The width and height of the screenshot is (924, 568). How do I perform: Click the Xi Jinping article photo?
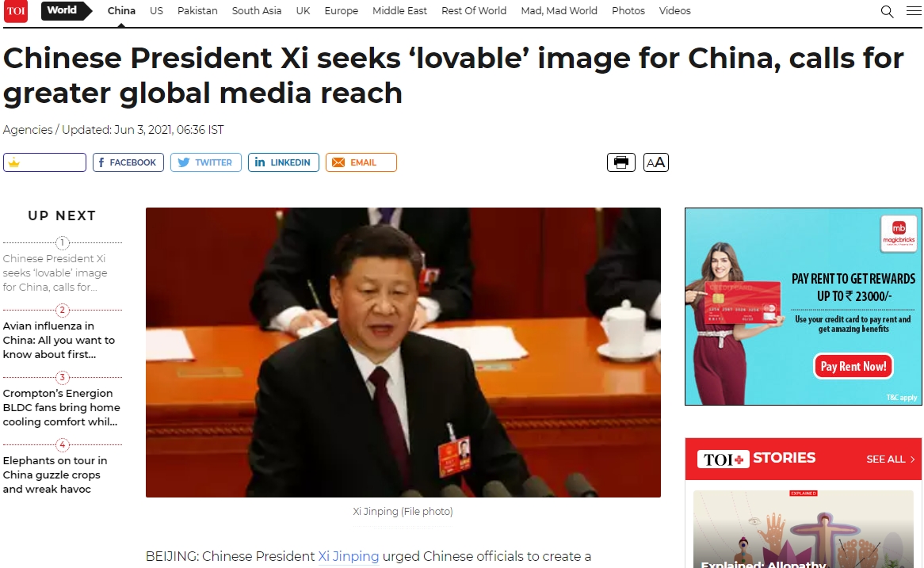(403, 353)
